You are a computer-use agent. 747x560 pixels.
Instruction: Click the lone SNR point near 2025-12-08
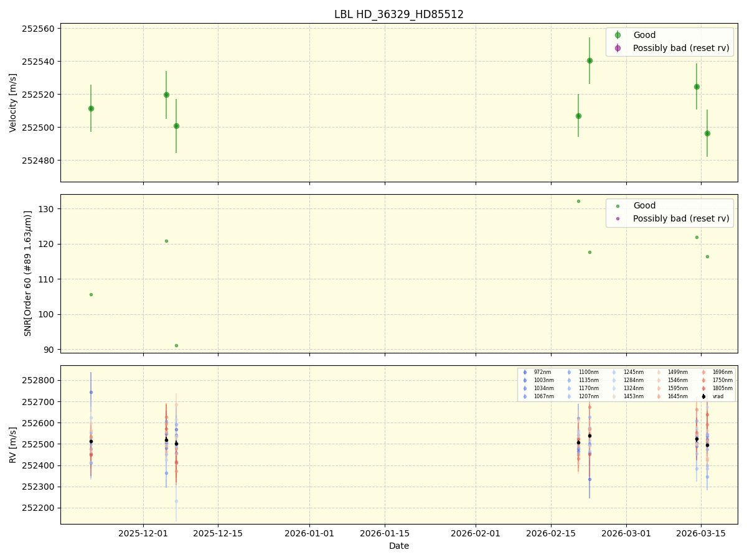coord(176,345)
